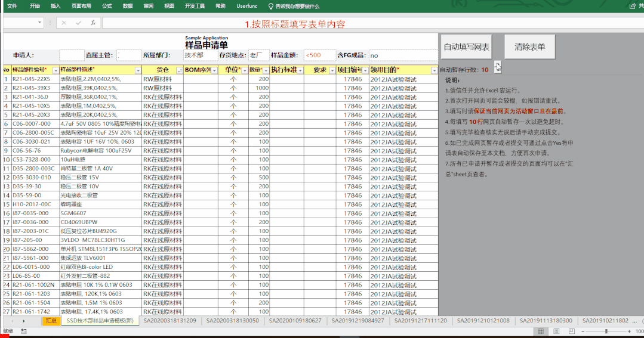Open the 样品部件编号 filter dropdown
644x338 pixels.
(56, 70)
